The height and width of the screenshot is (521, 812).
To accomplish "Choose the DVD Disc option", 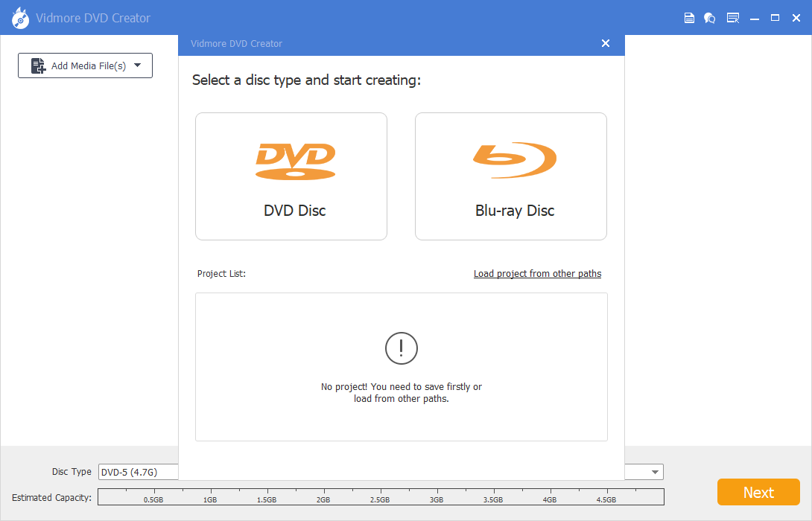I will click(291, 176).
